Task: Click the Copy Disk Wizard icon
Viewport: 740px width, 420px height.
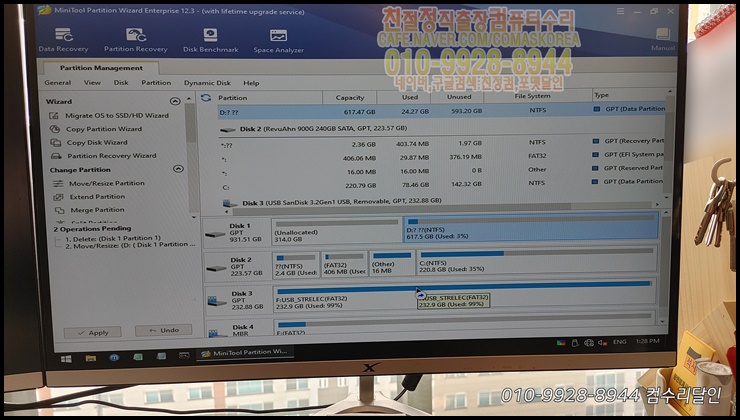Action: coord(56,143)
